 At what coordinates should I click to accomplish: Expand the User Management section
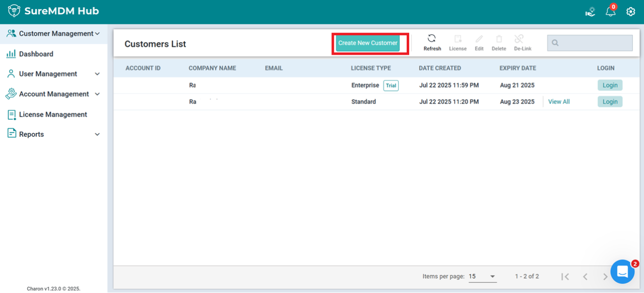[97, 74]
